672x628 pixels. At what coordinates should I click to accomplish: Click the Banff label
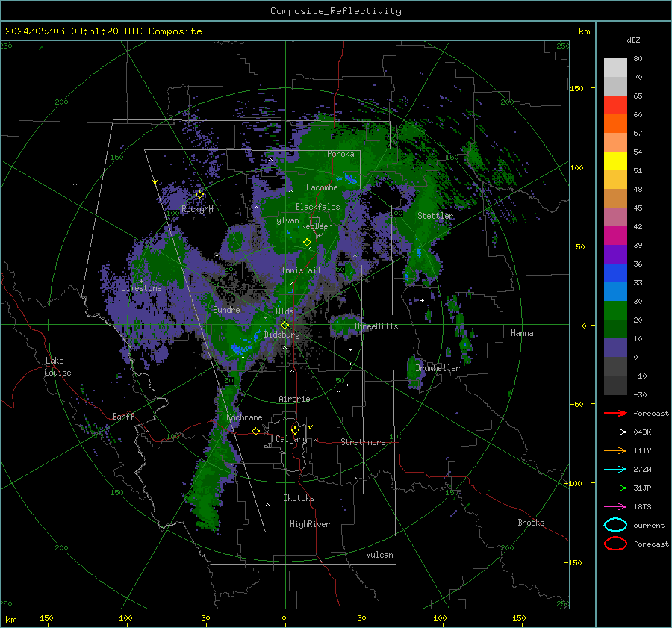[x=123, y=416]
